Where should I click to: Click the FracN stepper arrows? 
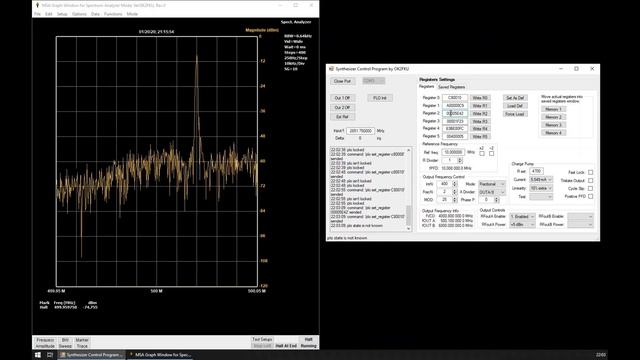pyautogui.click(x=454, y=192)
